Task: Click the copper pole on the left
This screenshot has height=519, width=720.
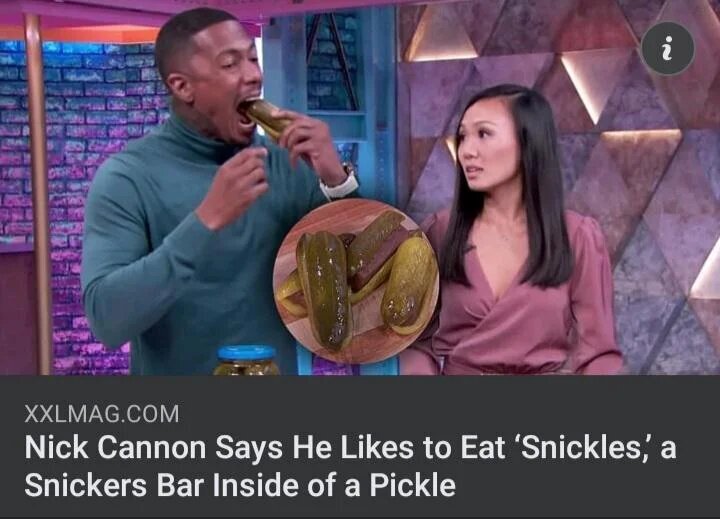Action: point(39,193)
